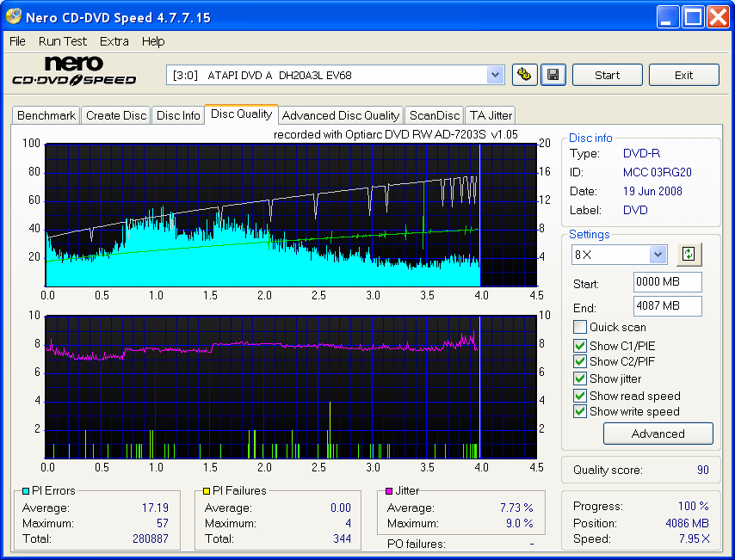The height and width of the screenshot is (560, 735).
Task: Uncheck Show write speed
Action: (580, 411)
